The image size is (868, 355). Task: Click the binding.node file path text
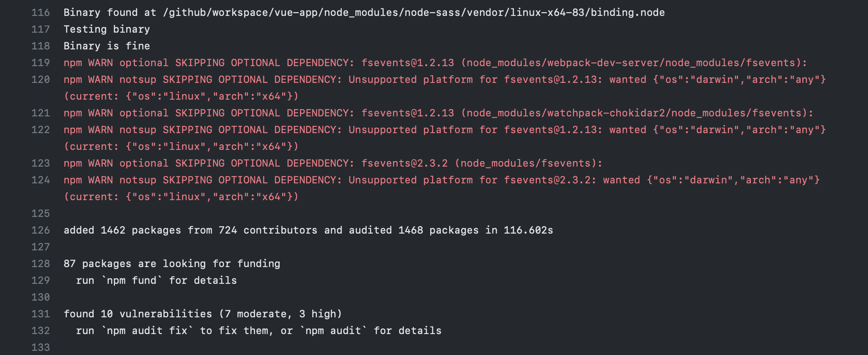click(x=414, y=13)
